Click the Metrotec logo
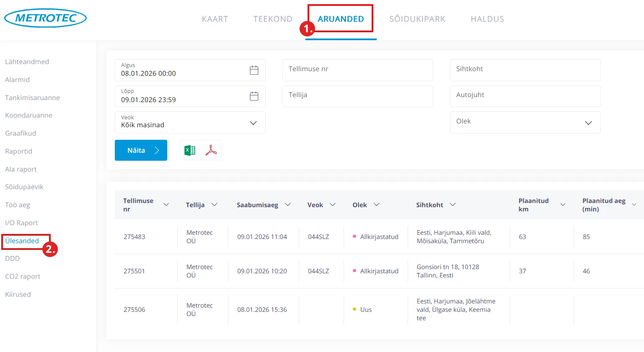Image resolution: width=644 pixels, height=352 pixels. (45, 18)
